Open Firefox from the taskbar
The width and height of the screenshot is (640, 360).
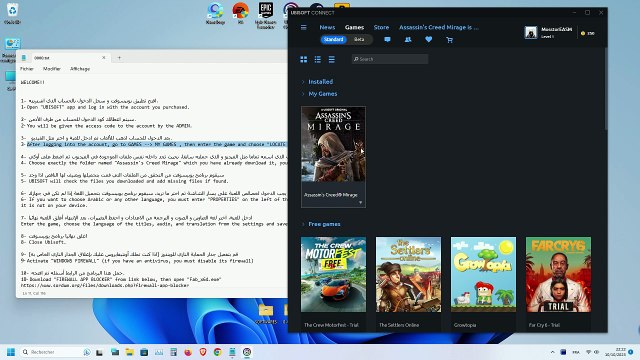click(188, 352)
